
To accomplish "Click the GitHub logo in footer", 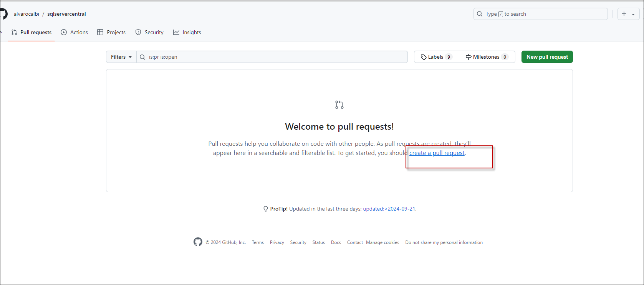I will click(198, 242).
